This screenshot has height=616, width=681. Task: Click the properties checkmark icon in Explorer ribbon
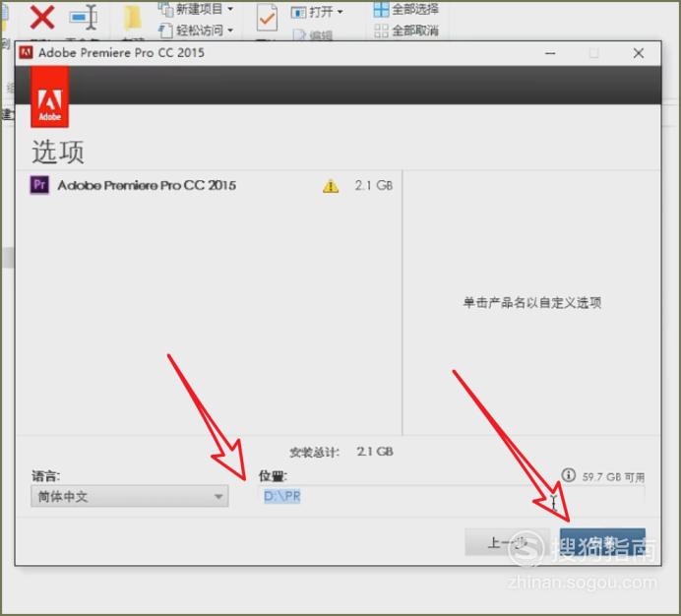[x=267, y=18]
